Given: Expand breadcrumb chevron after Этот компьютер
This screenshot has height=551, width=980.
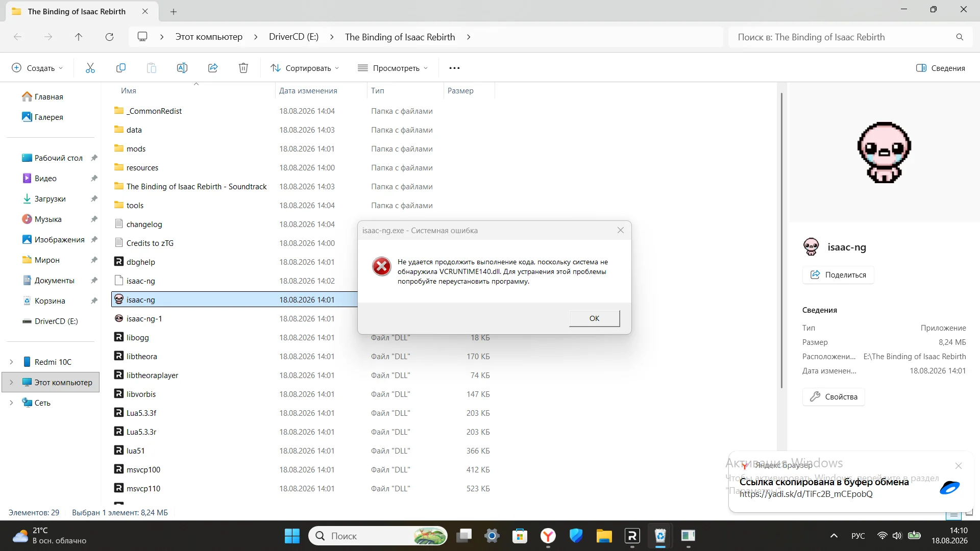Looking at the screenshot, I should pos(256,37).
